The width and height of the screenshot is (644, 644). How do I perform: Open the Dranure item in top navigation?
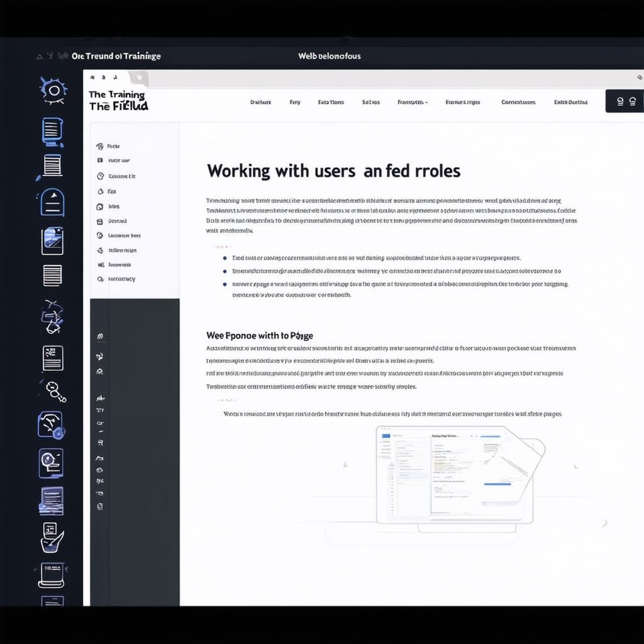pos(260,102)
